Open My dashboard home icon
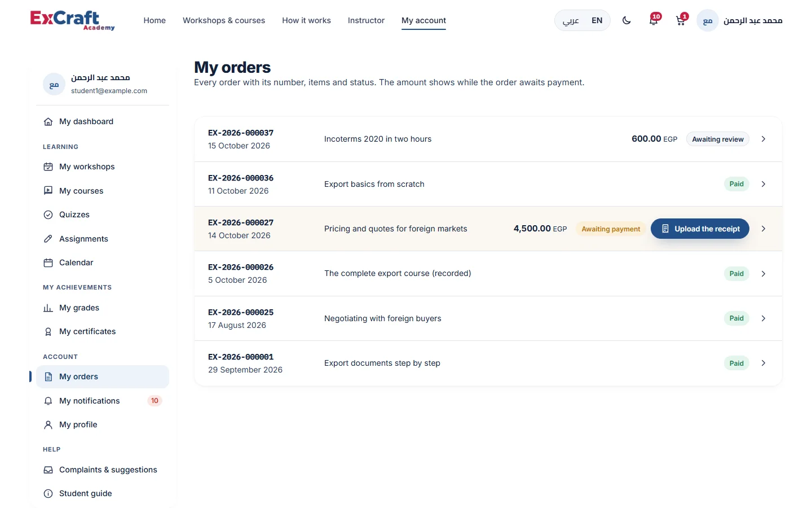812x508 pixels. pyautogui.click(x=48, y=121)
